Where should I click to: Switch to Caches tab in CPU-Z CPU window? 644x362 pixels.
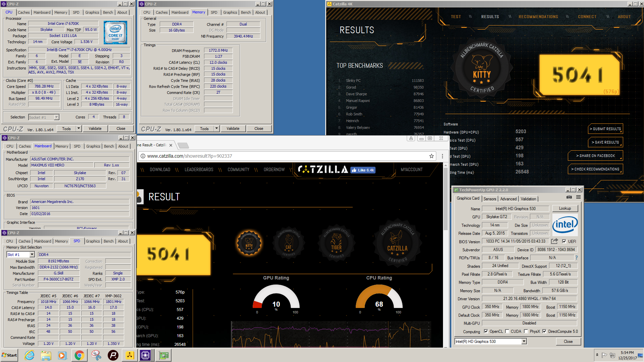point(24,12)
